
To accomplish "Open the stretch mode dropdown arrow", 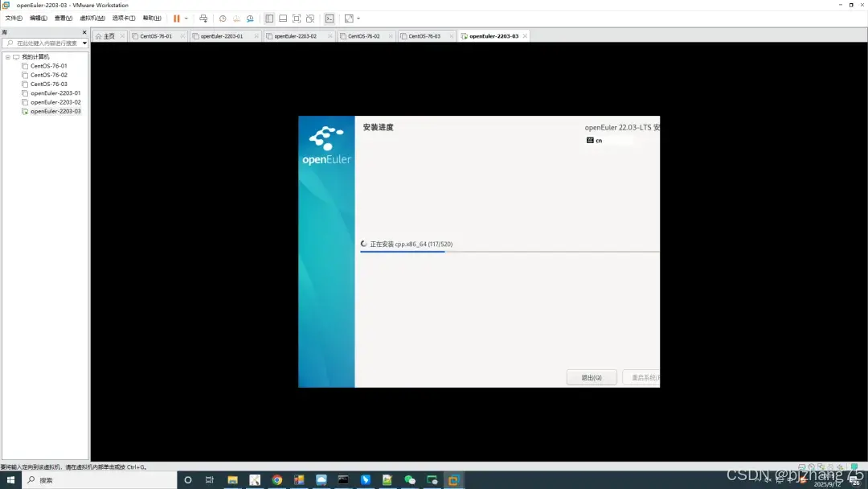I will (x=358, y=18).
